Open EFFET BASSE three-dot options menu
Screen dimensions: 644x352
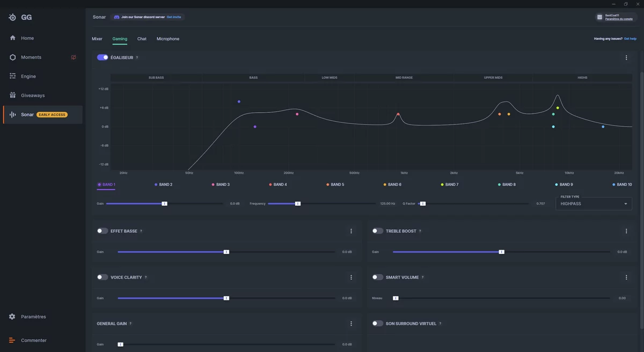point(351,231)
